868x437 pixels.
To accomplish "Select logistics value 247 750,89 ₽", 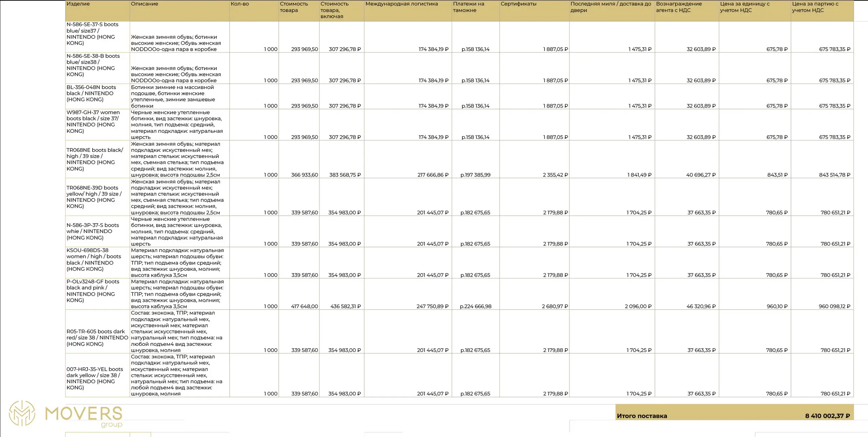I will click(432, 306).
